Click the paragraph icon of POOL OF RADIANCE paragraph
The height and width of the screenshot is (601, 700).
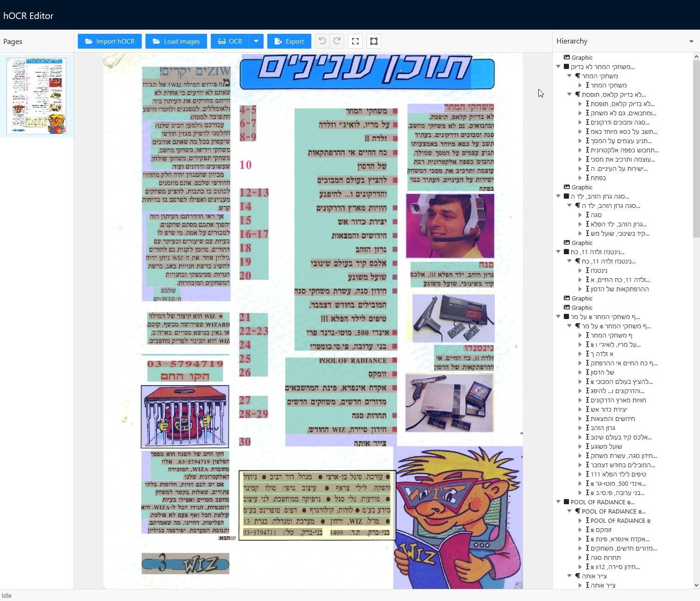pyautogui.click(x=578, y=511)
